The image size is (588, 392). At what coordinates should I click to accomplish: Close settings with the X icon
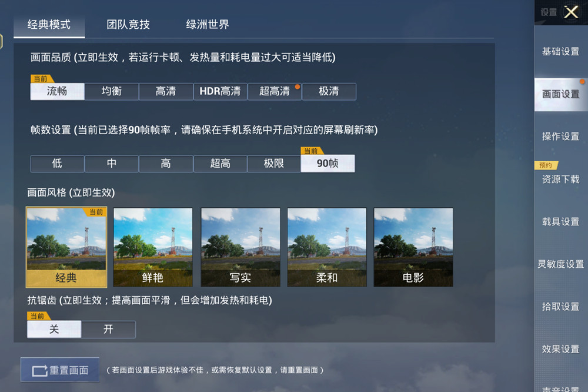click(x=572, y=12)
